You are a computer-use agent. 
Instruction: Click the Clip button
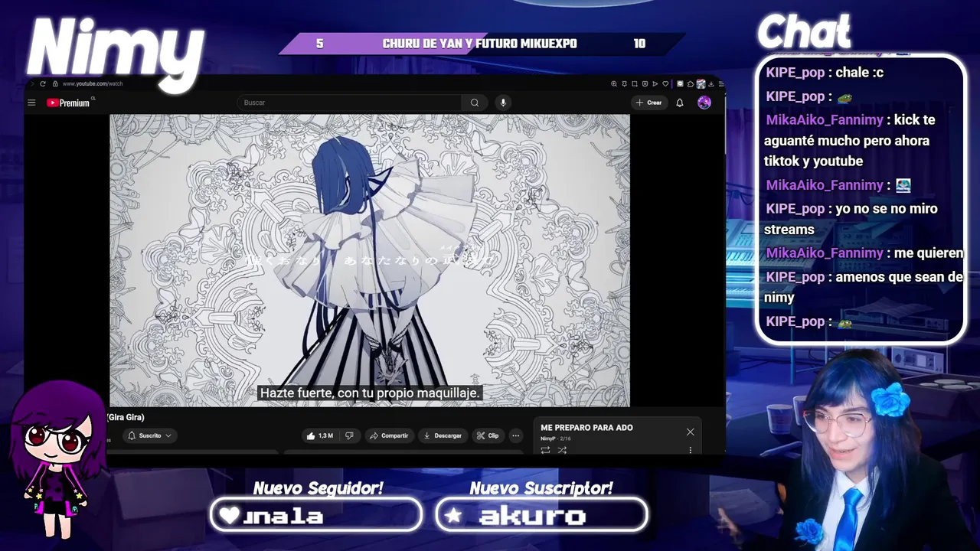(x=488, y=435)
